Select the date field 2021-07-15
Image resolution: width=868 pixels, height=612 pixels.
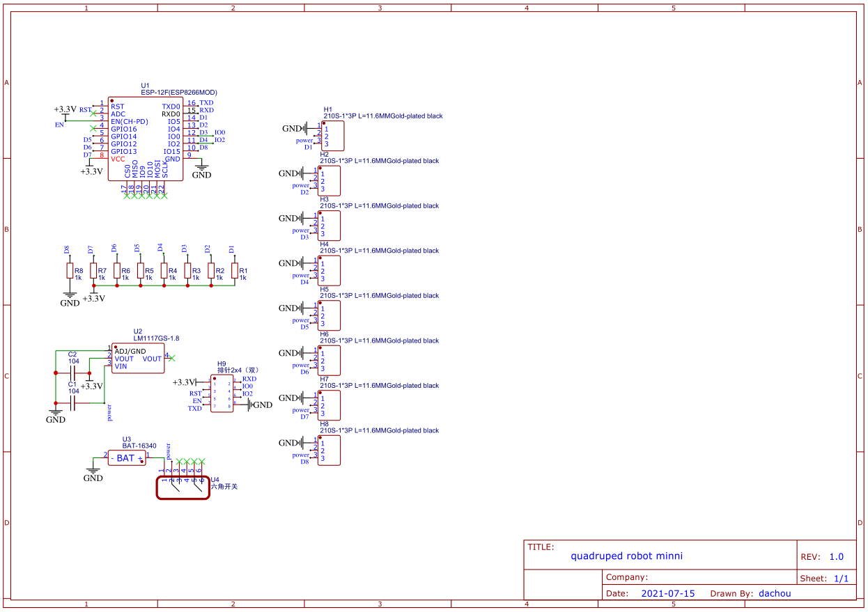pyautogui.click(x=668, y=594)
